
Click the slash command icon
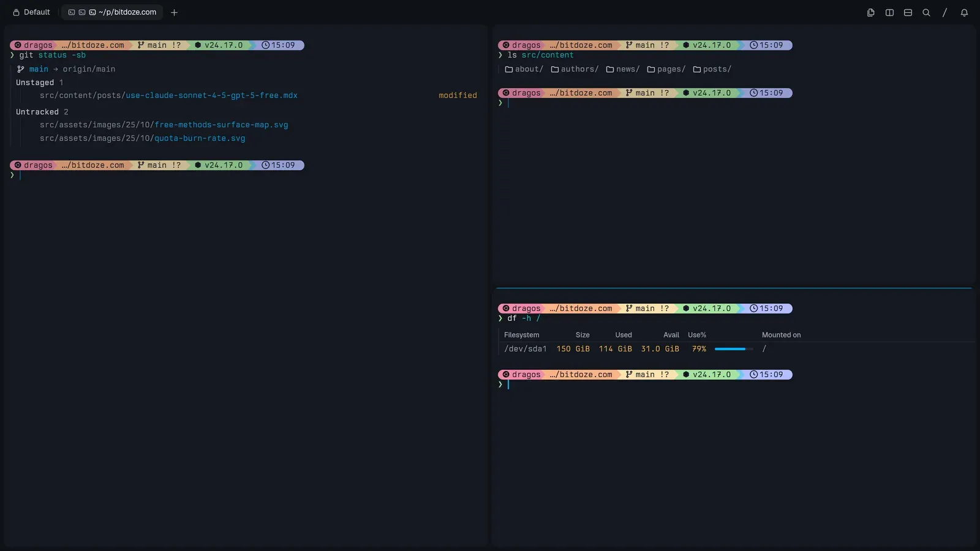(x=944, y=12)
